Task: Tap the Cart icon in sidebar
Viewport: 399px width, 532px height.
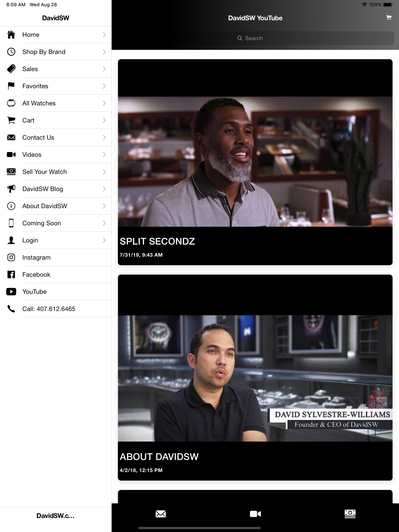Action: (x=11, y=120)
